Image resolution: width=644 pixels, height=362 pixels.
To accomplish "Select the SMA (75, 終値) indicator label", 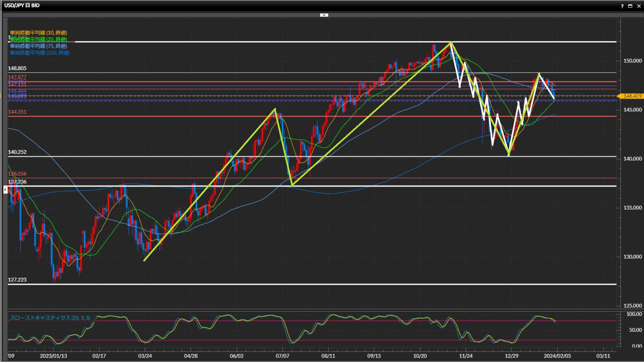I will click(x=38, y=46).
